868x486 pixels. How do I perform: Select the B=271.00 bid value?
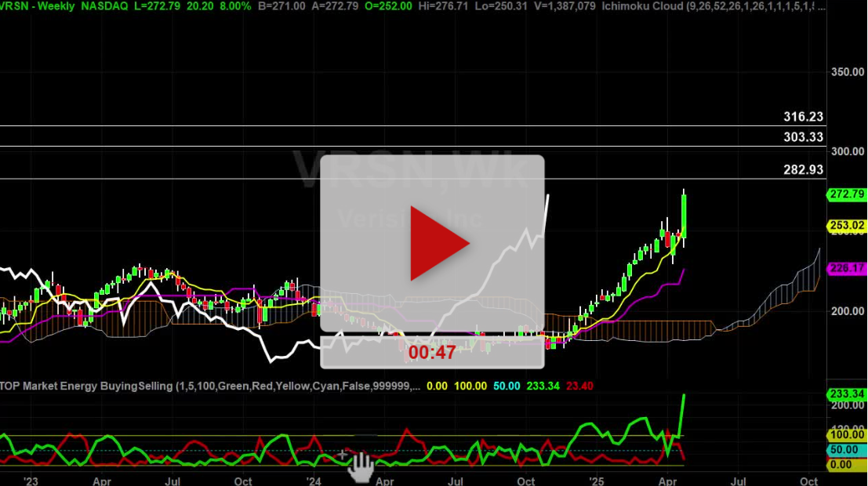[x=281, y=6]
